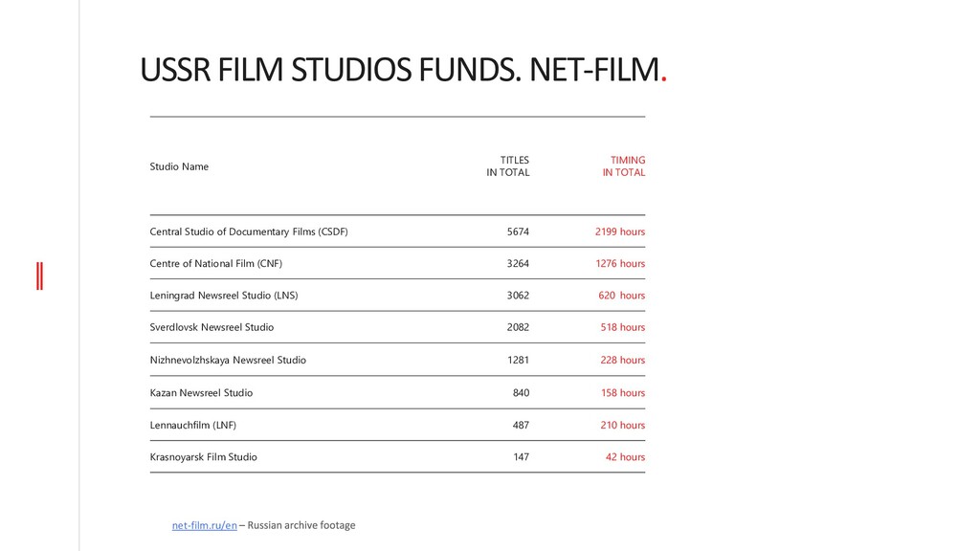Screen dimensions: 980x551
Task: Click the TIMING IN TOTAL column header
Action: coord(623,166)
